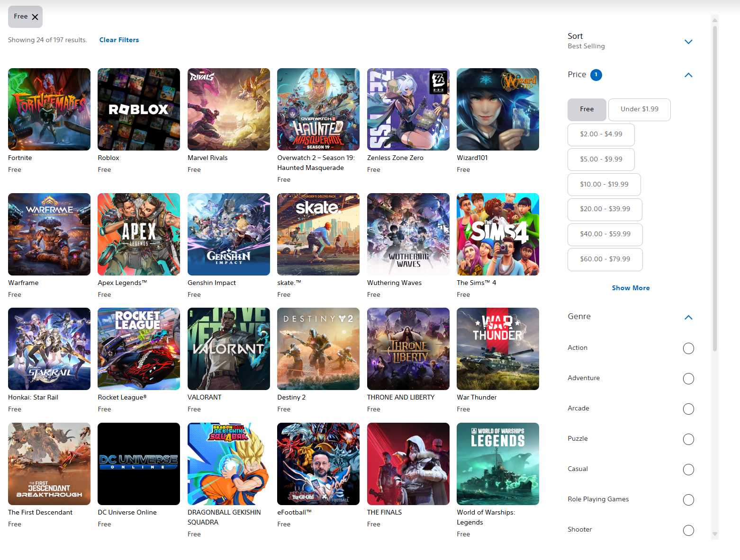740x560 pixels.
Task: Open the Destiny 2 cover art
Action: click(x=318, y=349)
